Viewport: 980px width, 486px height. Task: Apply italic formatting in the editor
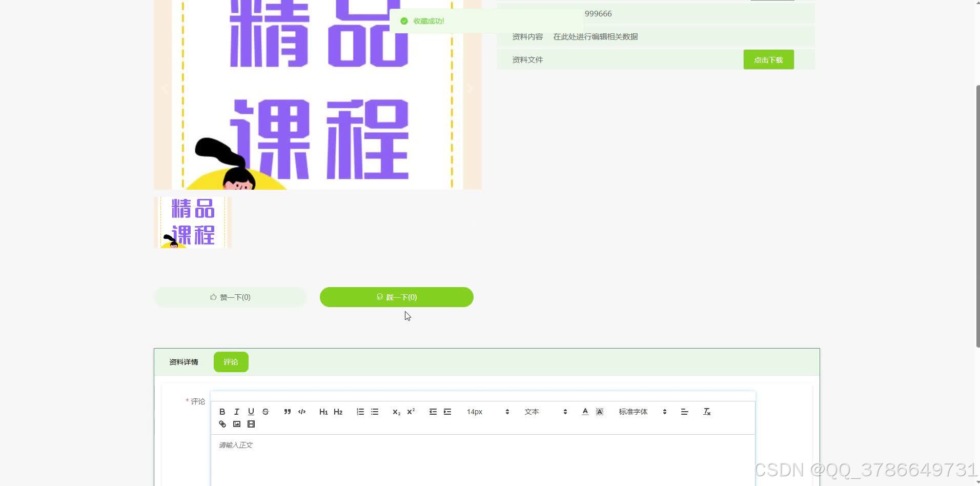(x=236, y=412)
